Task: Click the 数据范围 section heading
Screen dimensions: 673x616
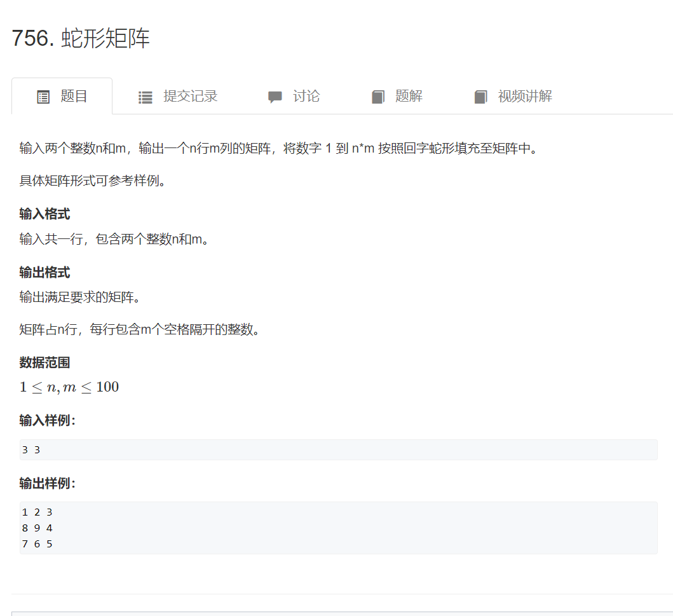Action: point(44,362)
